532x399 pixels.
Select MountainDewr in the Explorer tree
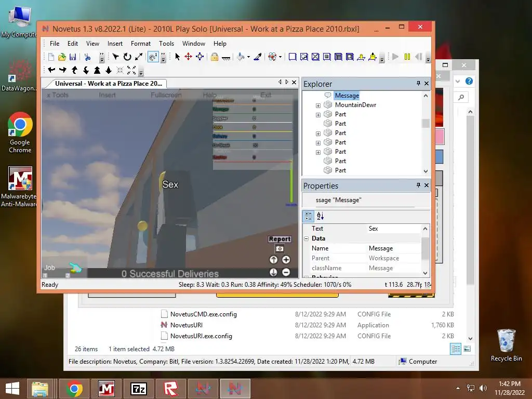(x=355, y=105)
